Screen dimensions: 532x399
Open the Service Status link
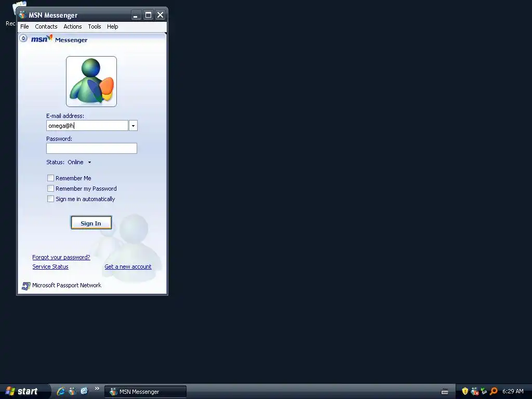(50, 267)
